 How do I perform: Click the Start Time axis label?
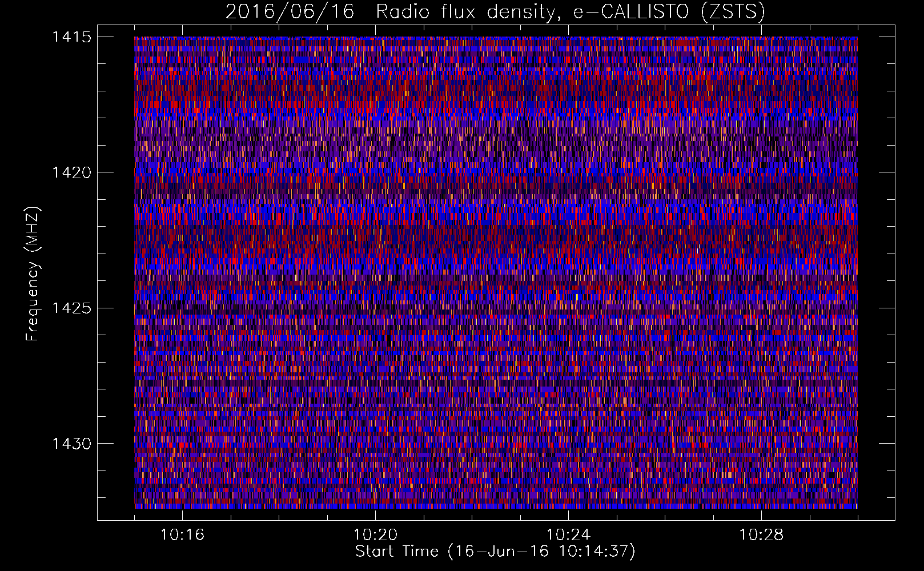click(x=495, y=552)
